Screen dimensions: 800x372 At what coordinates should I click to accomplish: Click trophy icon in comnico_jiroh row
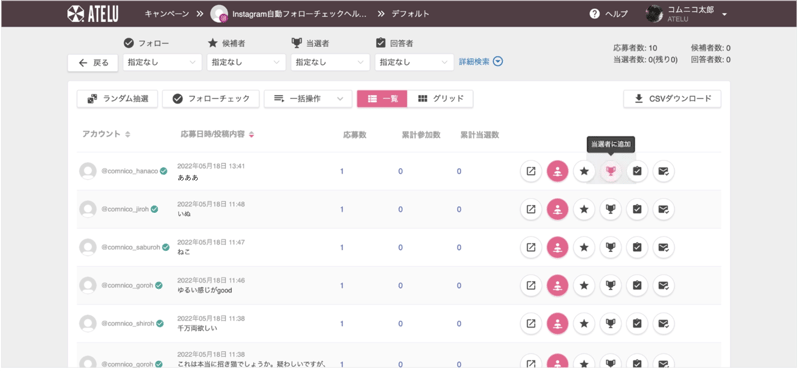[611, 209]
